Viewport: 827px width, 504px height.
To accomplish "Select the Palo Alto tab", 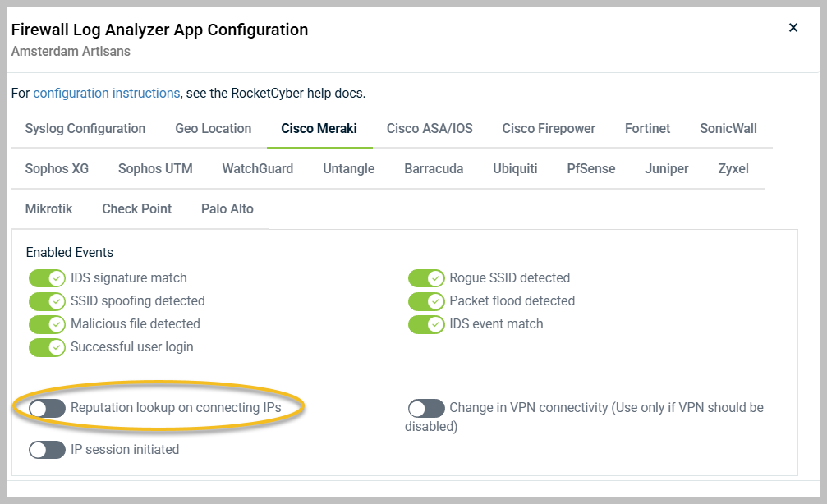I will pyautogui.click(x=227, y=208).
